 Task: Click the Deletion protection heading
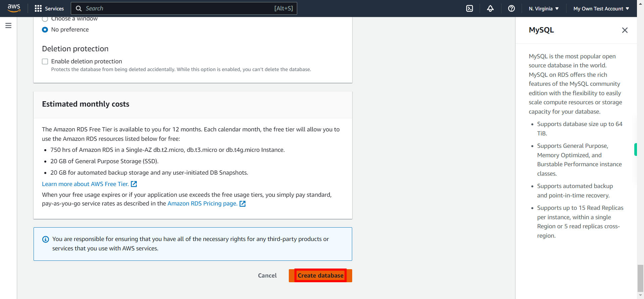point(75,49)
